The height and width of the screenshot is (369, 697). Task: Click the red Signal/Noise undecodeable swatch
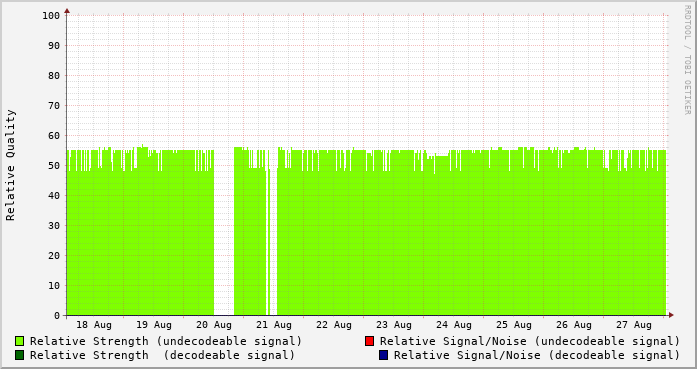(369, 341)
